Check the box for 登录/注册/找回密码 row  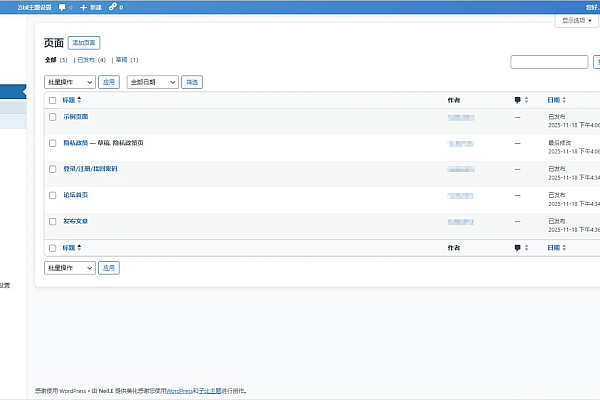click(52, 169)
